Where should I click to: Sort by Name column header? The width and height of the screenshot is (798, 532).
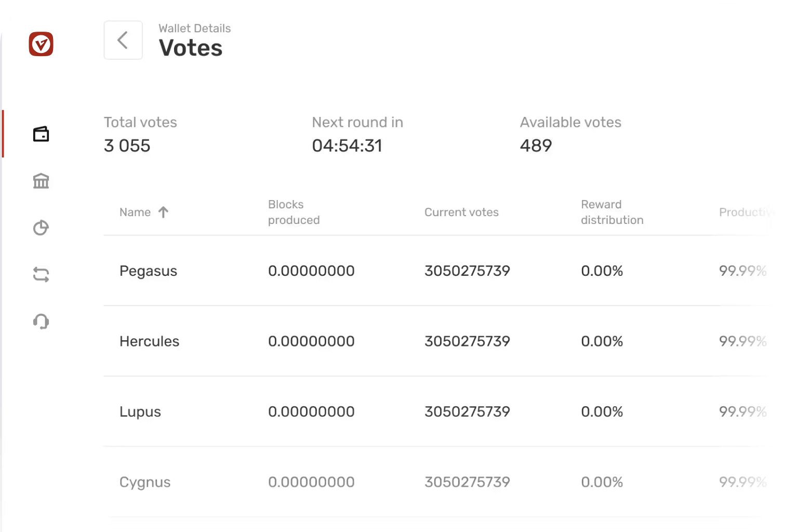point(135,212)
